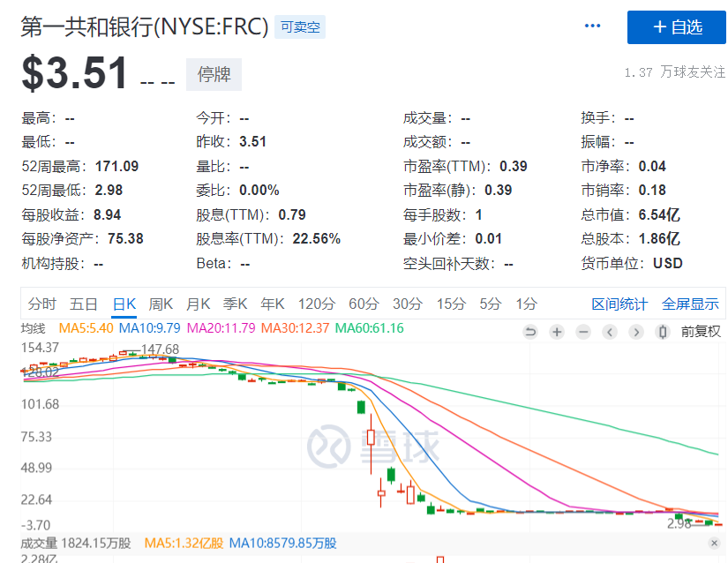728x563 pixels.
Task: Click the volume MA5:1.32亿股 label
Action: click(184, 543)
